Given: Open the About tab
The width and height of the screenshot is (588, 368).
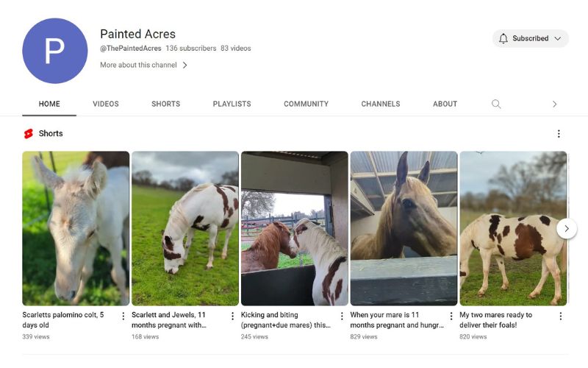Looking at the screenshot, I should (x=445, y=104).
